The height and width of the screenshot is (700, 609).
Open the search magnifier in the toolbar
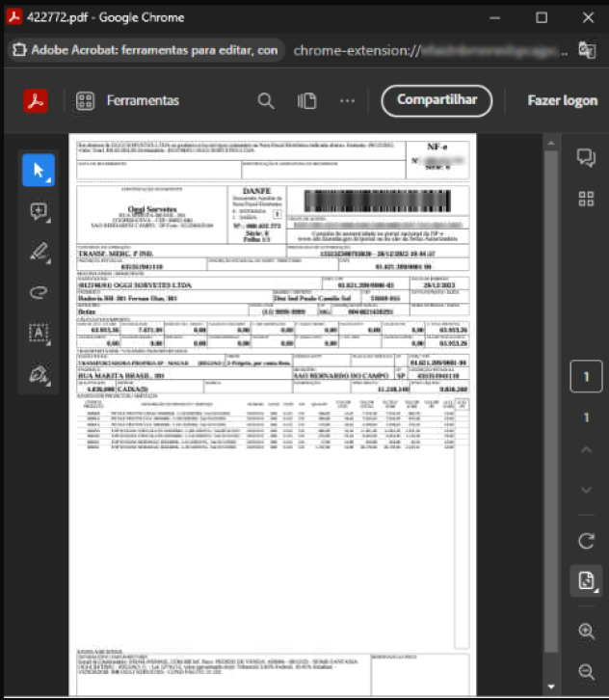point(266,100)
